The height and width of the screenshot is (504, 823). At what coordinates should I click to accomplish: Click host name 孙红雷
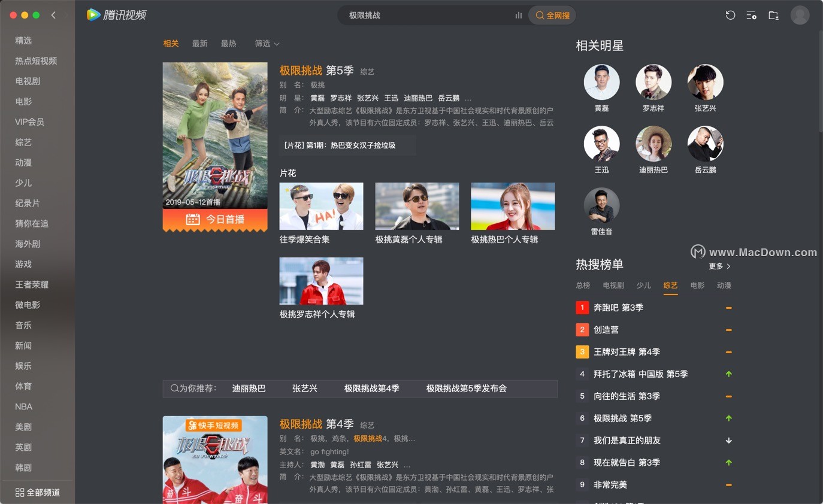click(361, 465)
